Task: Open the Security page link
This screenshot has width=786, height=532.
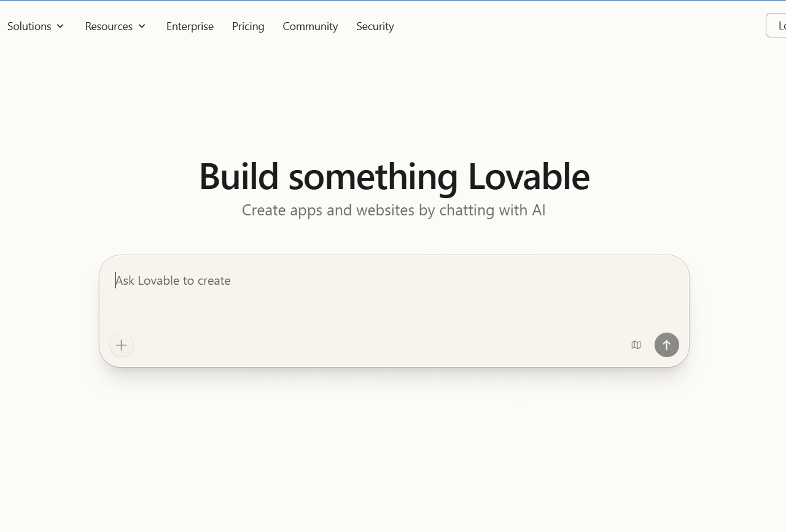Action: (x=375, y=26)
